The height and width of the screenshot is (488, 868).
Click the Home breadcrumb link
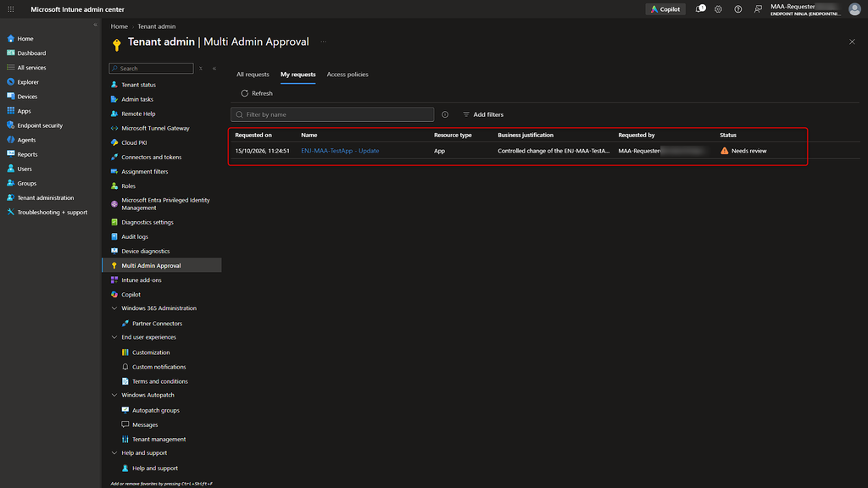pos(119,26)
